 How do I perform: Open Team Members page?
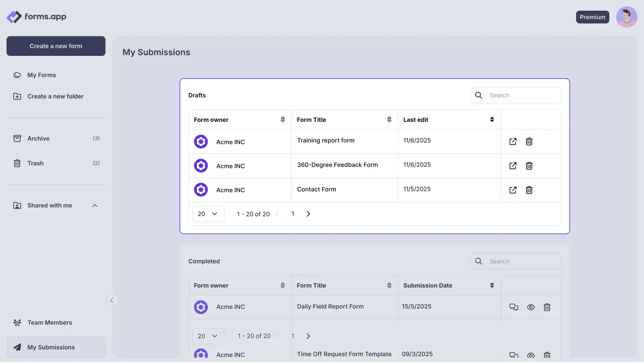[49, 322]
